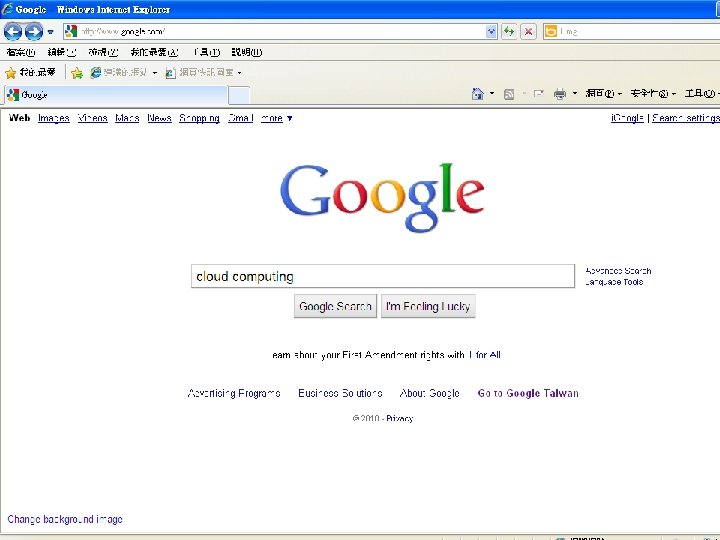Open Advanced Search link

click(x=618, y=271)
